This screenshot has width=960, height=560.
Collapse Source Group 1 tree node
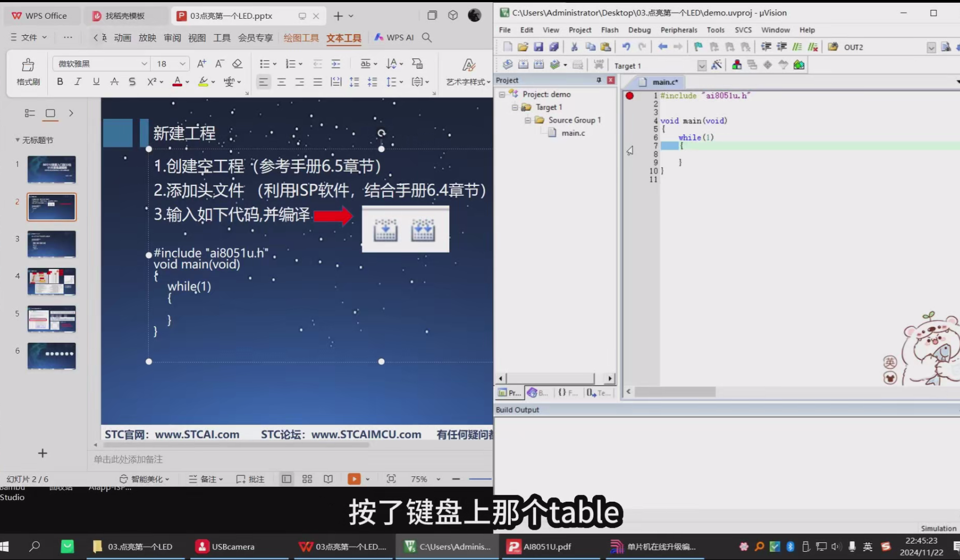coord(527,120)
